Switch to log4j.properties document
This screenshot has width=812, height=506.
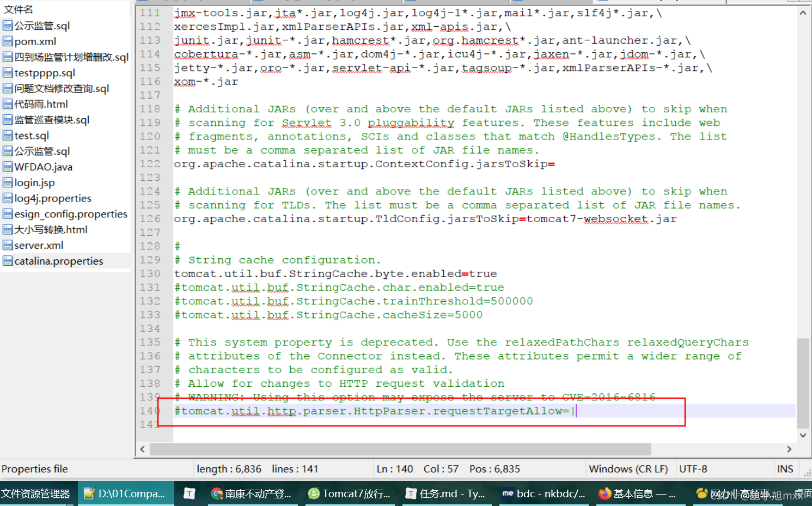(x=53, y=198)
